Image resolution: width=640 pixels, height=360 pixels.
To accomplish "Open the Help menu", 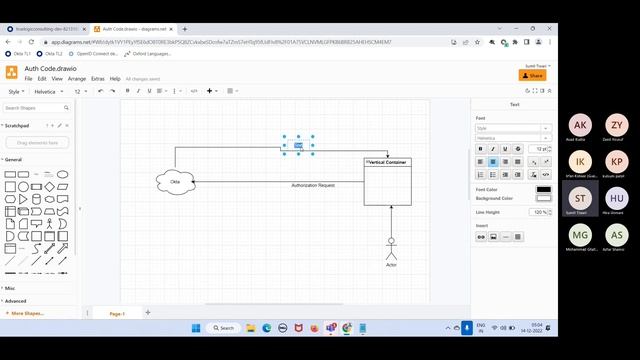I will click(x=115, y=79).
